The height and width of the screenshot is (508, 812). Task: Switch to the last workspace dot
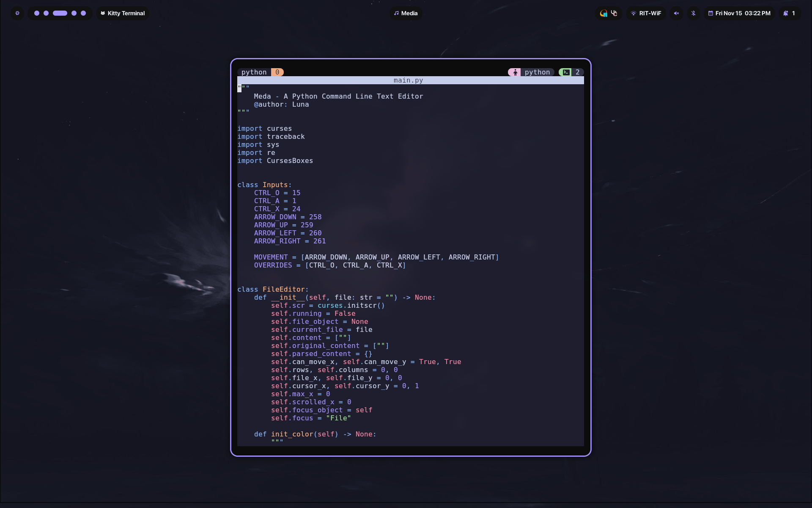tap(83, 13)
